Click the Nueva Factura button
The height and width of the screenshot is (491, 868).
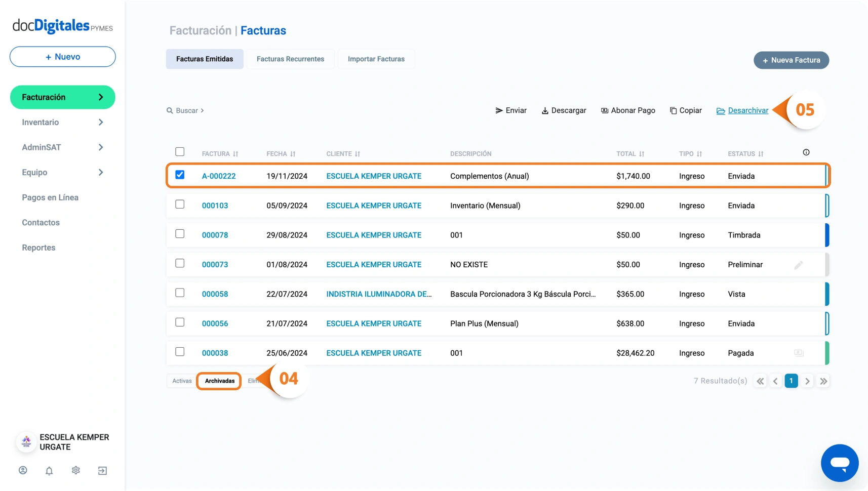point(791,60)
